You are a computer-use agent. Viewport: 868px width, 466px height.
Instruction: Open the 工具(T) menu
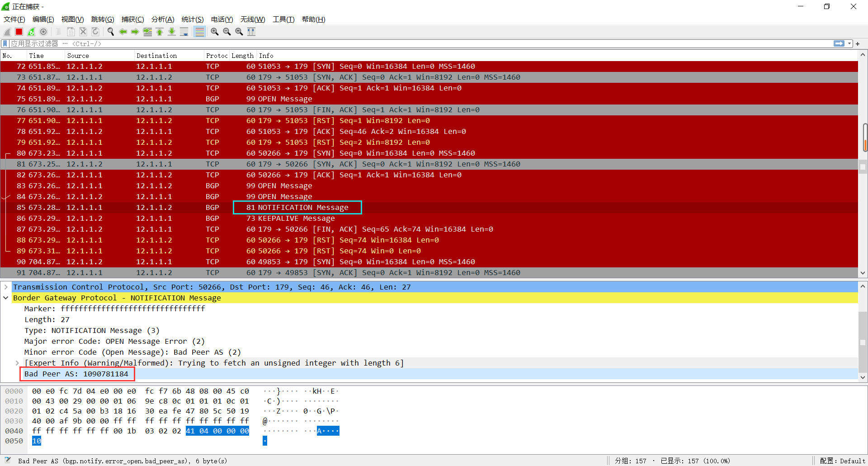coord(283,19)
